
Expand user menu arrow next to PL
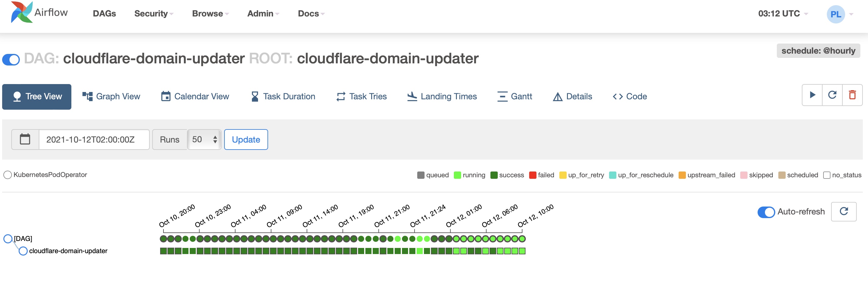coord(851,14)
